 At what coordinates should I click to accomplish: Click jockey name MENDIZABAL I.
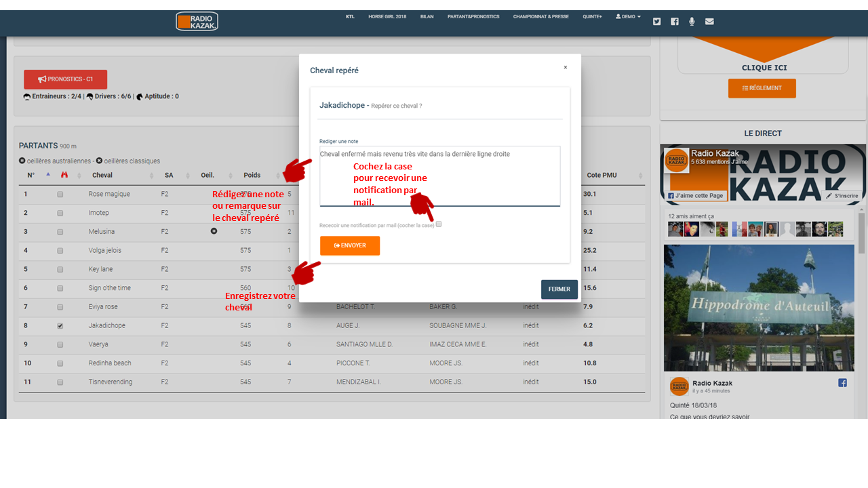tap(359, 382)
